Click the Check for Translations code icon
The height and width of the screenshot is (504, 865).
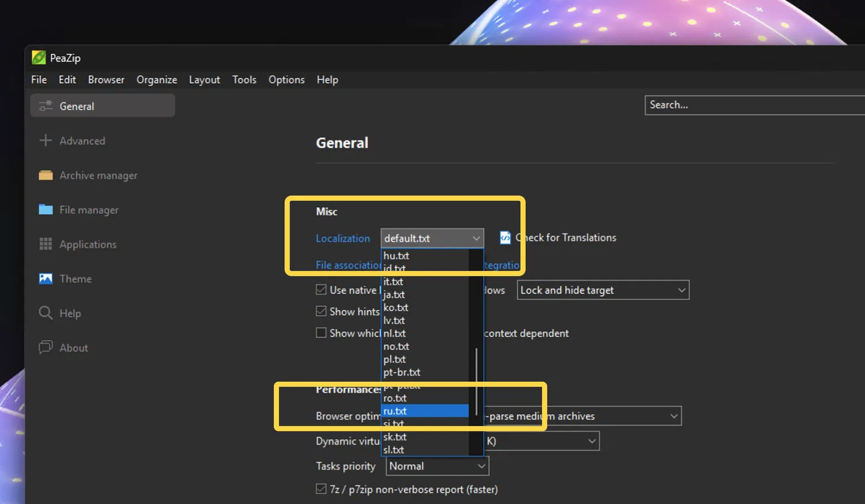[505, 238]
